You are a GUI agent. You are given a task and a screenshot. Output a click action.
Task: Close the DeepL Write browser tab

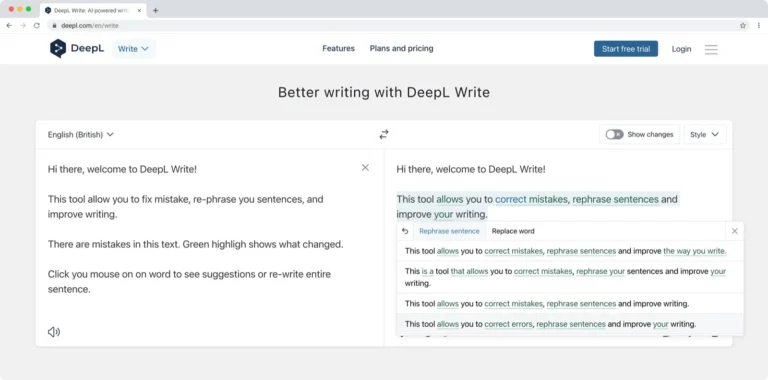pyautogui.click(x=139, y=10)
